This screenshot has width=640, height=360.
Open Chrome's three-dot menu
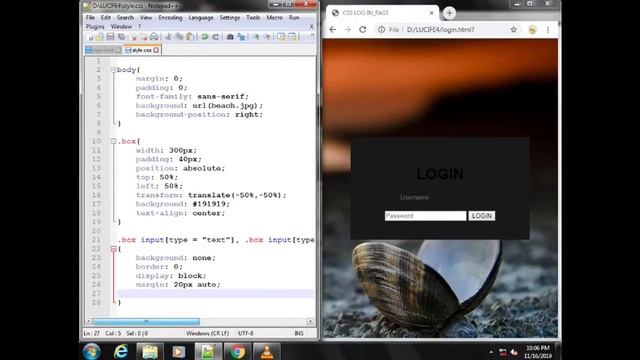548,29
